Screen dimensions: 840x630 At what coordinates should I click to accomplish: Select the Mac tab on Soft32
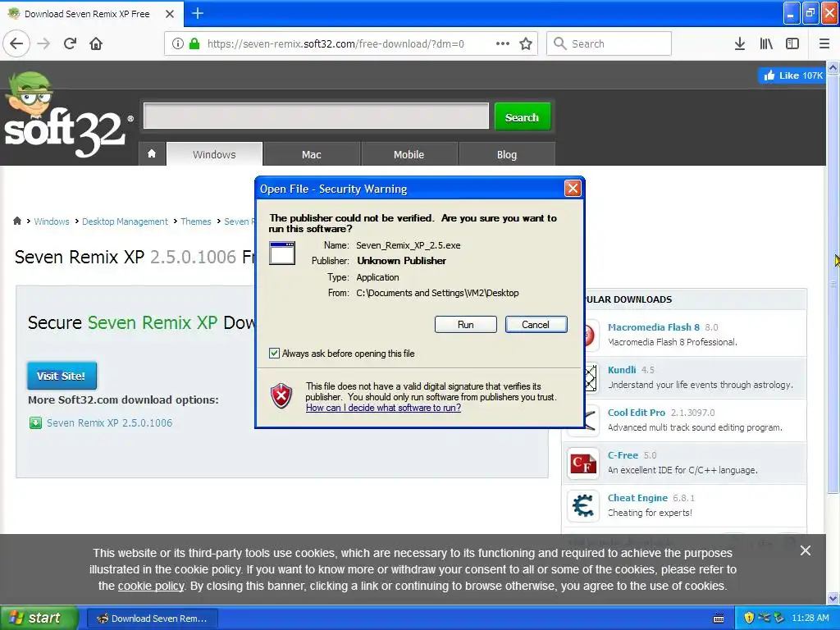pos(311,154)
